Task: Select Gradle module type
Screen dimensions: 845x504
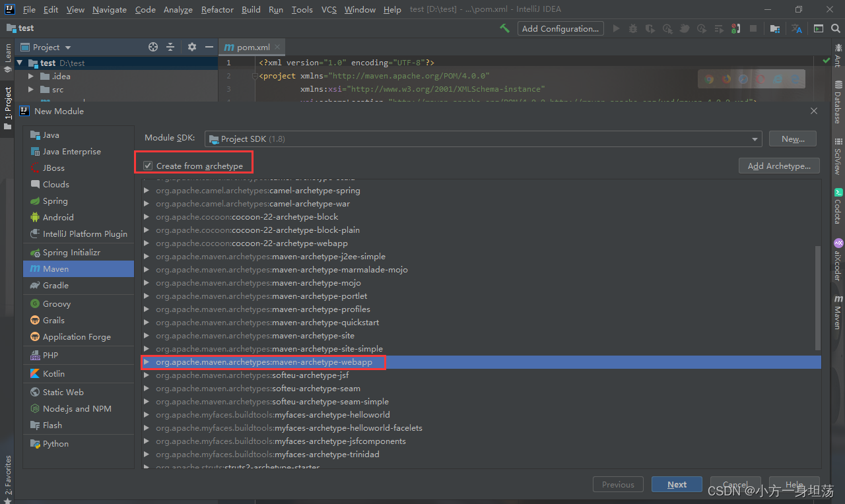Action: [79, 285]
